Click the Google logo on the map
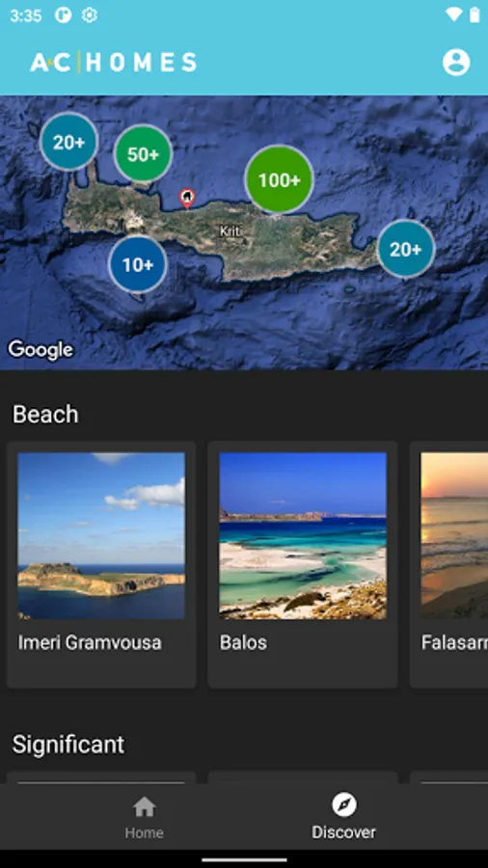The image size is (488, 868). pos(41,349)
